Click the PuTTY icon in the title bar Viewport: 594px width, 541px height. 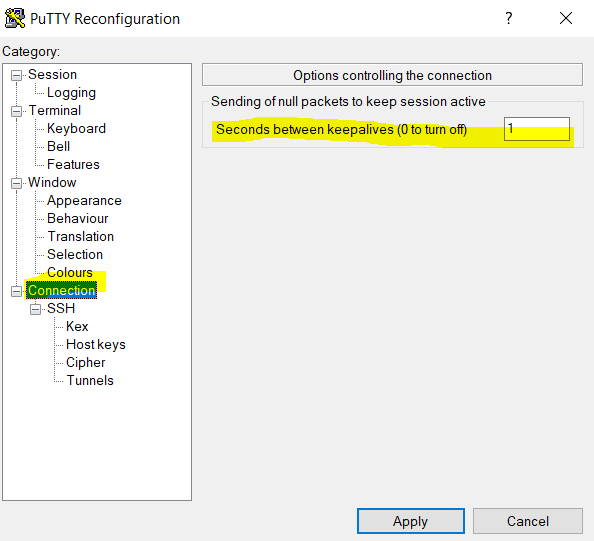[x=15, y=18]
